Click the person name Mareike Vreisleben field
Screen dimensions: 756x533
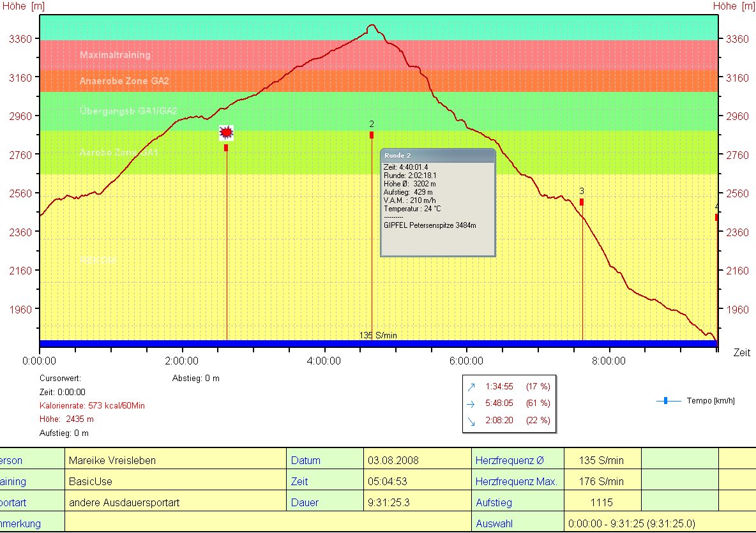(x=112, y=460)
